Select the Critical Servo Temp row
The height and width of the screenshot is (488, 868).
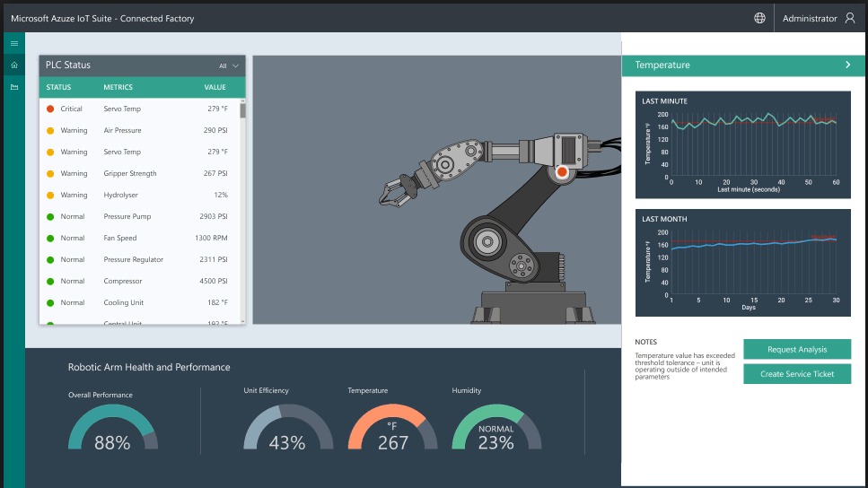[x=139, y=109]
